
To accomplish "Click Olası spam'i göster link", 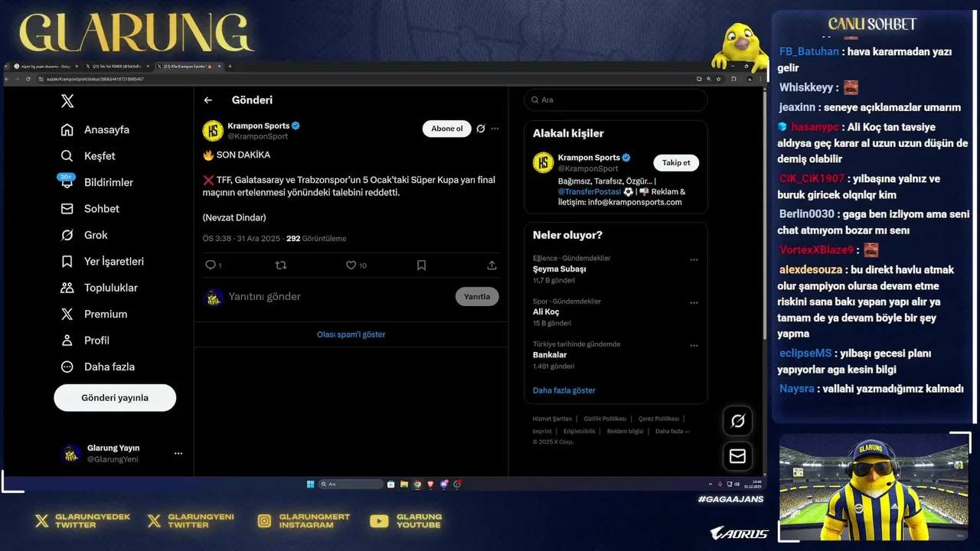I will [351, 334].
